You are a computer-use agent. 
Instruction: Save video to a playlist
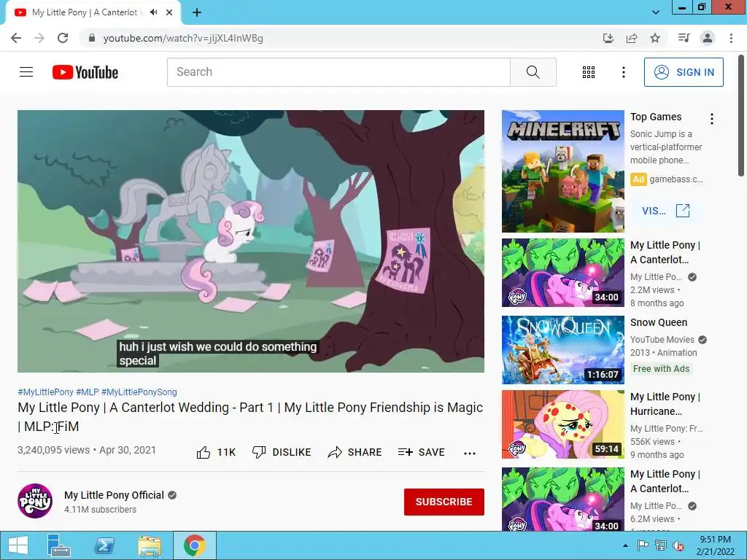[422, 452]
